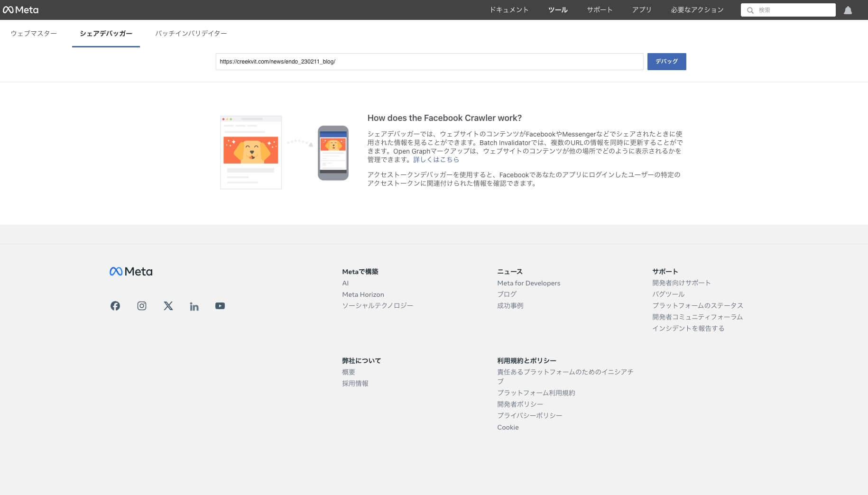This screenshot has width=868, height=495.
Task: Follow the 詳しくはこちら link
Action: pos(436,160)
